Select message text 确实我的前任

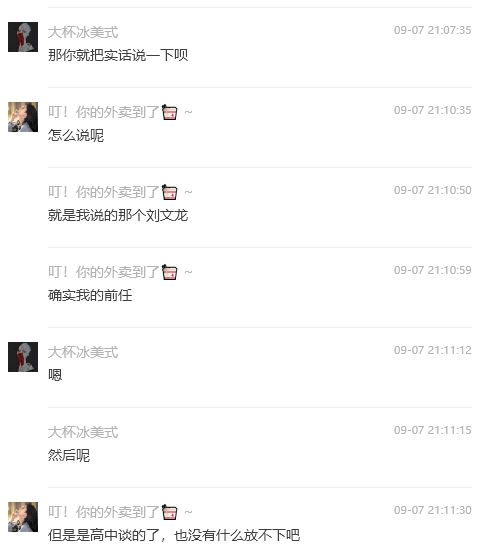[90, 295]
